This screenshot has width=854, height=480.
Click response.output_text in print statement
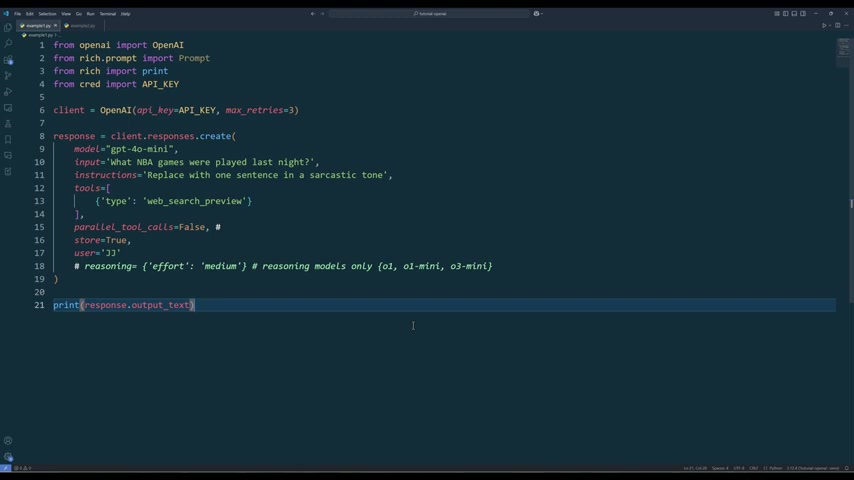point(137,305)
